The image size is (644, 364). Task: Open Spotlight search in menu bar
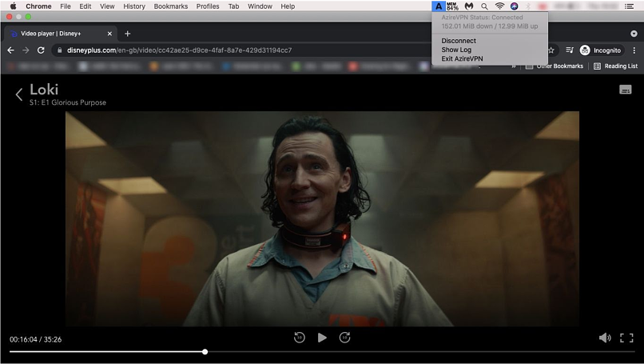pos(485,6)
